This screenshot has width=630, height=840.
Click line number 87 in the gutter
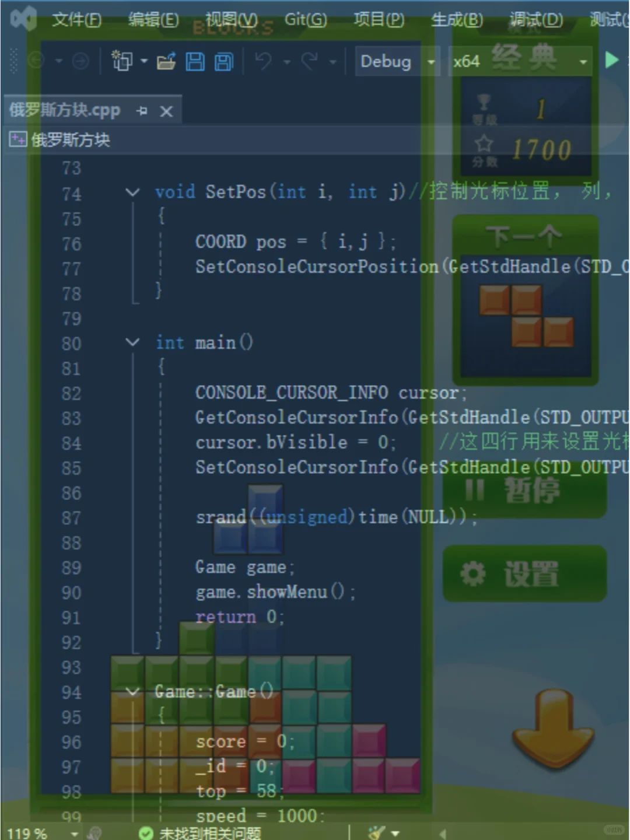pos(71,518)
